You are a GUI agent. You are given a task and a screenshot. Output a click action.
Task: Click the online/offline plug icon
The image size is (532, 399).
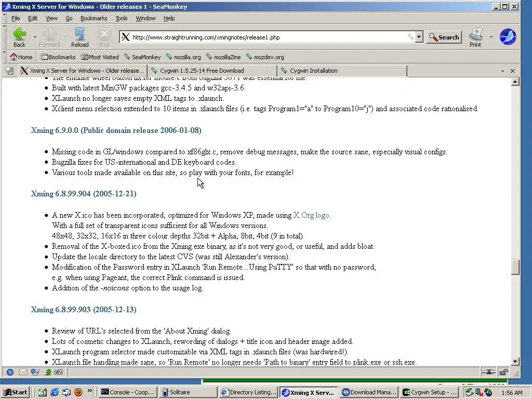488,372
